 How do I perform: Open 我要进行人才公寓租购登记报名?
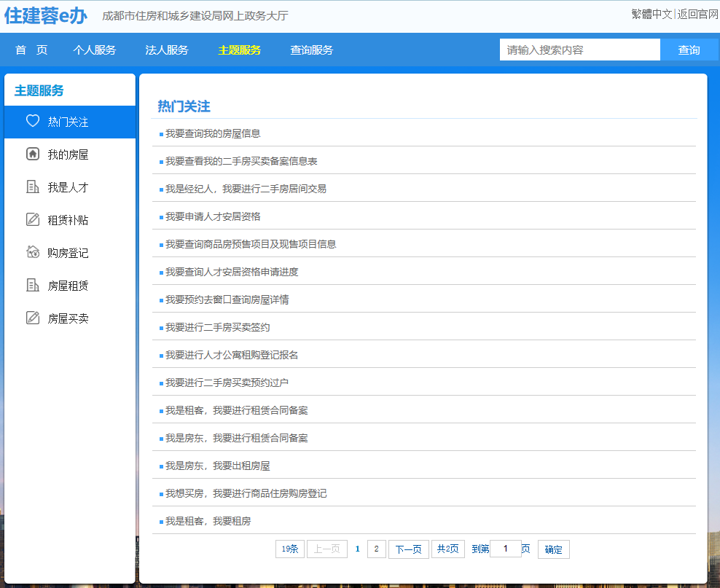(x=232, y=355)
